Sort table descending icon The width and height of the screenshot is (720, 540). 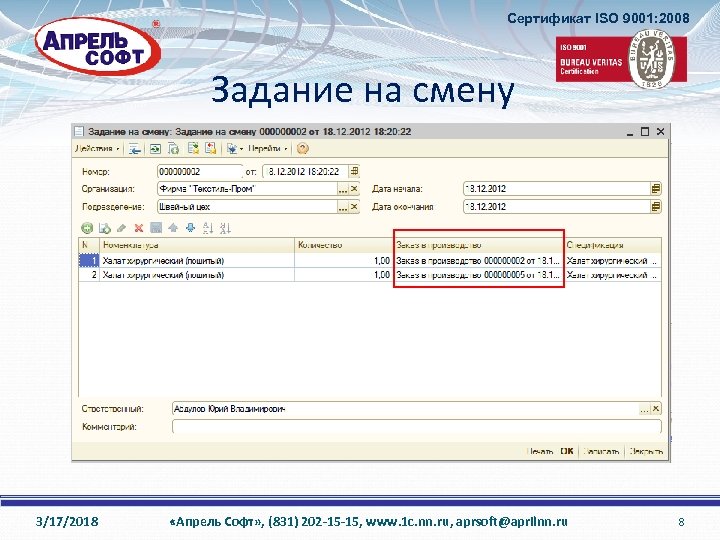pyautogui.click(x=225, y=228)
